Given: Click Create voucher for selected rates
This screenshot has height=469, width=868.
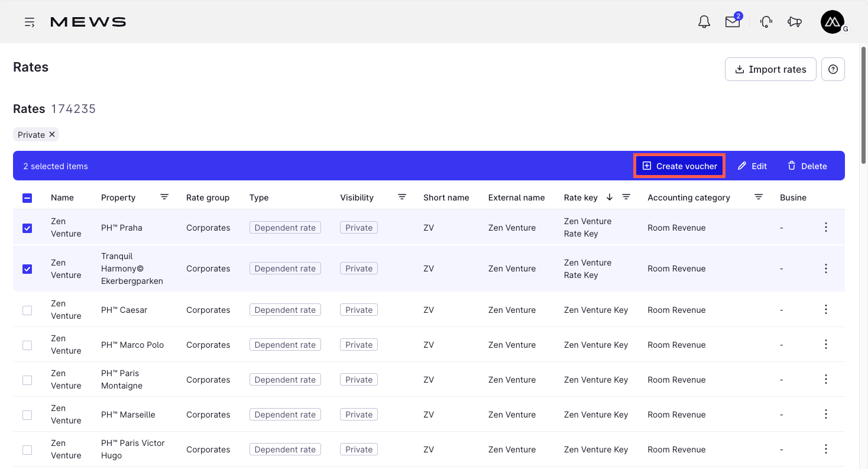Looking at the screenshot, I should 680,166.
